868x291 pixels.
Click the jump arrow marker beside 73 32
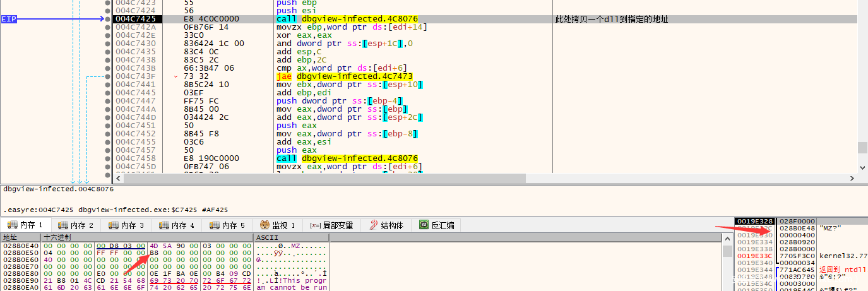coord(177,77)
